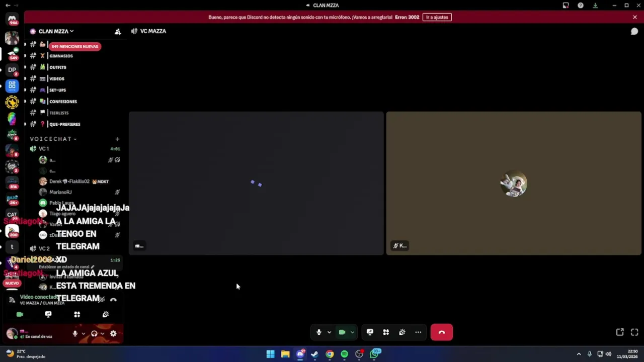
Task: Toggle camera in sidebar voice panel
Action: point(20,314)
